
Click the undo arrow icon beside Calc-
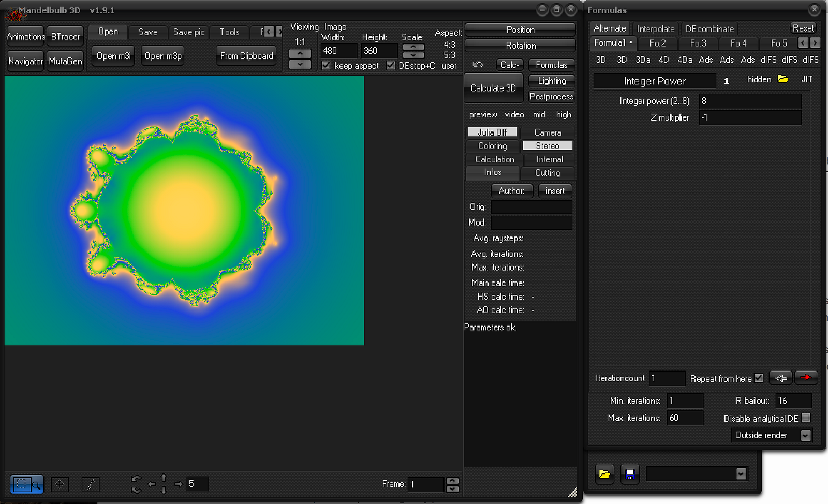click(478, 65)
